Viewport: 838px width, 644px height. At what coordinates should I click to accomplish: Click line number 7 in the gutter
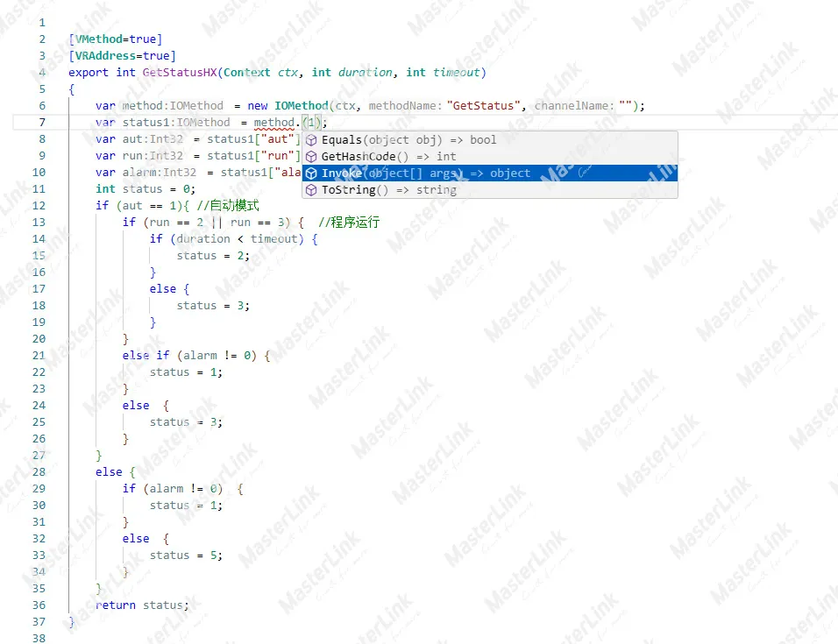coord(41,123)
